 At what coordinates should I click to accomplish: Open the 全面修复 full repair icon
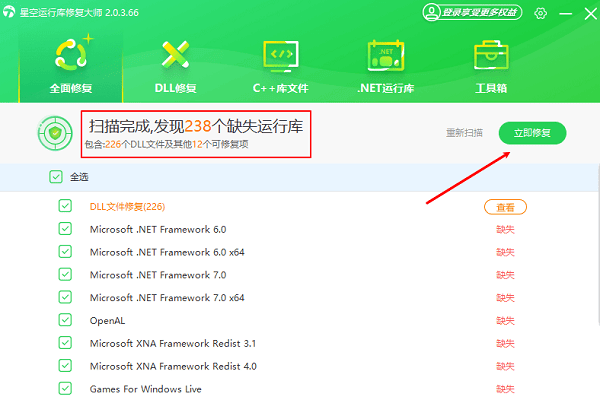[71, 54]
